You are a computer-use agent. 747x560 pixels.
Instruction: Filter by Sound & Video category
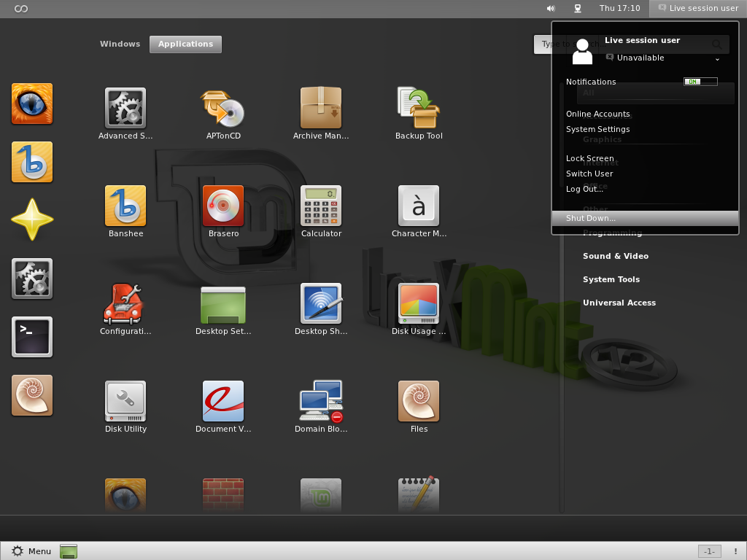tap(616, 256)
